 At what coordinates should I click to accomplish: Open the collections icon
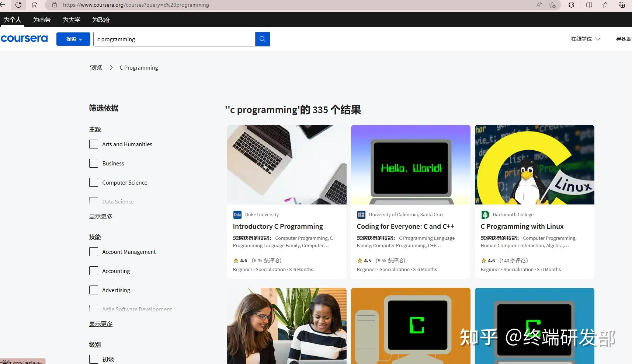(622, 5)
